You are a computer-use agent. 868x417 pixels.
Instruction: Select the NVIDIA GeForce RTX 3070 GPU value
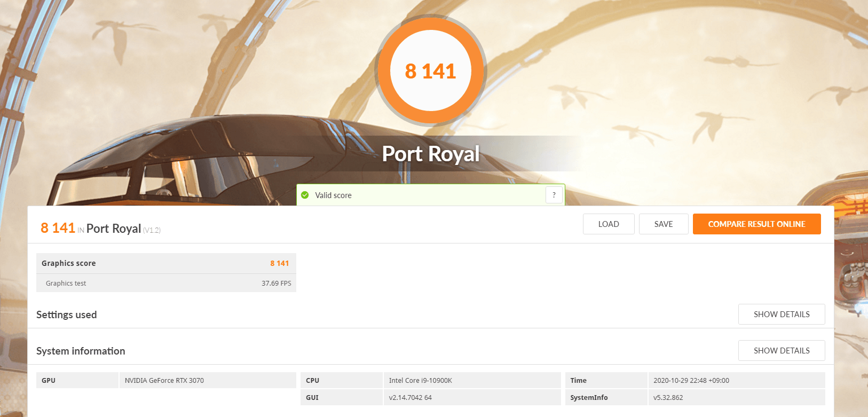[x=164, y=381]
